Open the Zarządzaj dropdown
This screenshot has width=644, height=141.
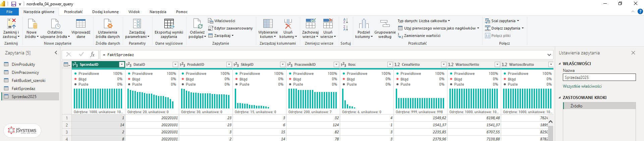pos(221,36)
